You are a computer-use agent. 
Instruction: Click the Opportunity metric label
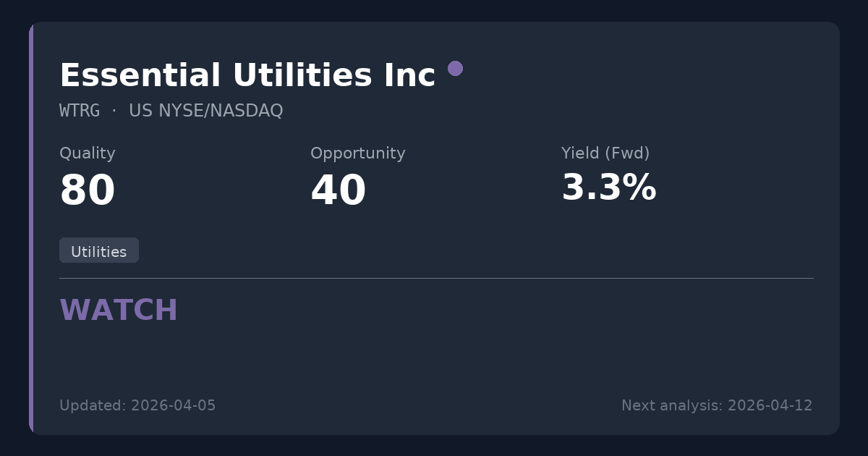357,153
